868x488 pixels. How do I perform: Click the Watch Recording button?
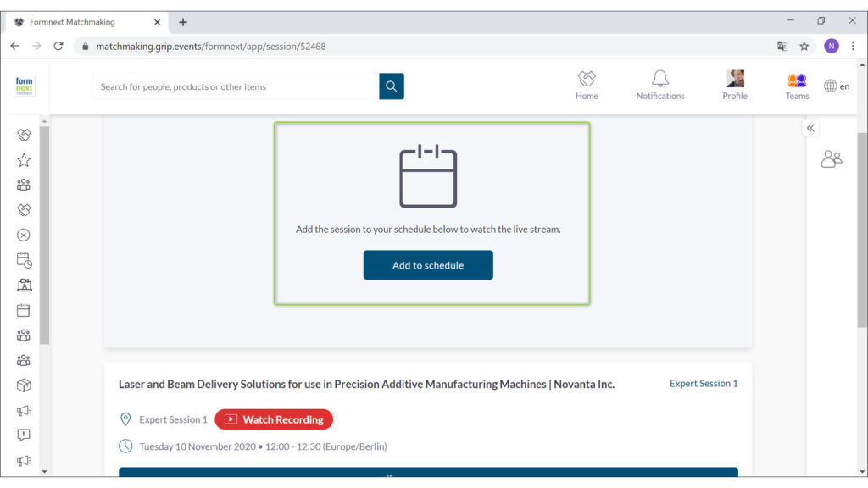tap(274, 419)
